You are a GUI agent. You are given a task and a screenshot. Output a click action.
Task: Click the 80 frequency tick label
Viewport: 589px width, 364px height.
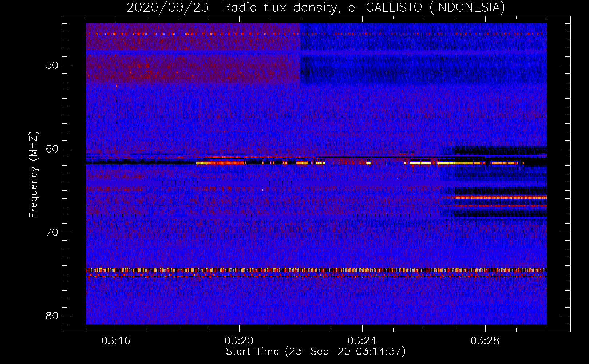coord(52,316)
